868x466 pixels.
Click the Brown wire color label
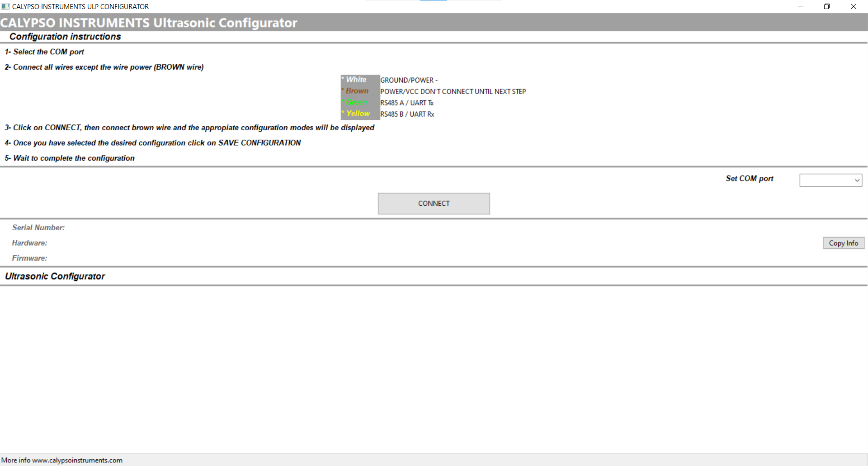357,91
